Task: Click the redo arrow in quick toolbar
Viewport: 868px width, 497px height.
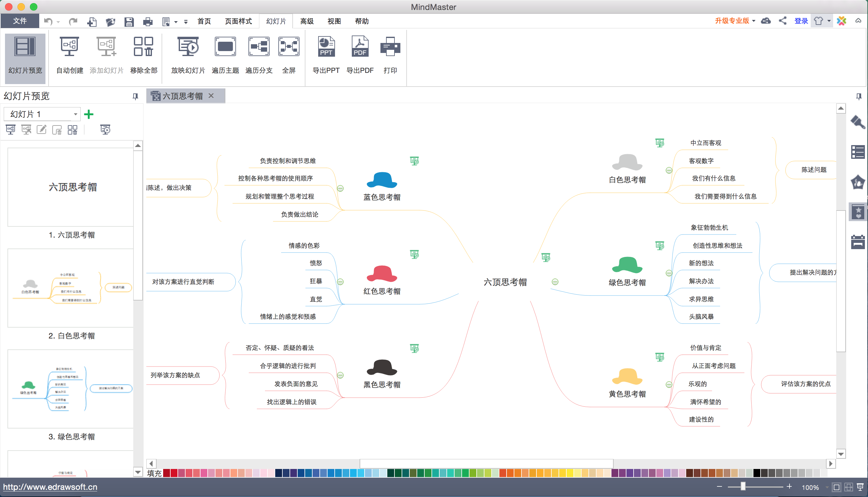Action: coord(73,21)
